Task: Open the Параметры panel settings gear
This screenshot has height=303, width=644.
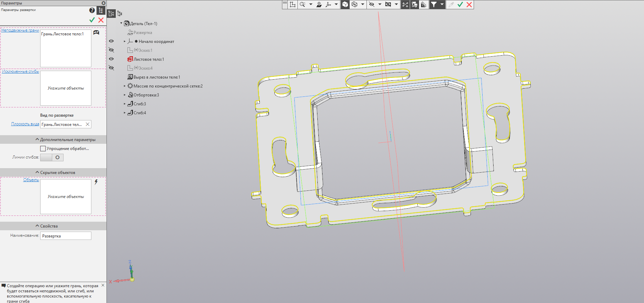Action: [103, 3]
